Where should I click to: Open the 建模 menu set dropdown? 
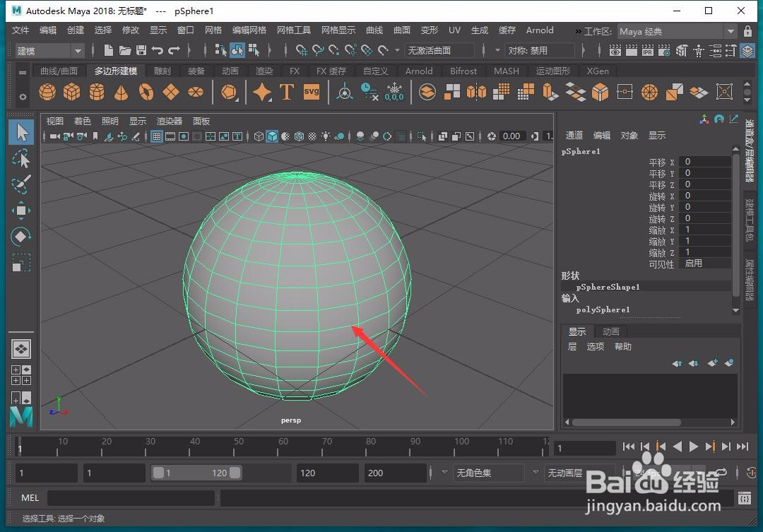tap(49, 51)
